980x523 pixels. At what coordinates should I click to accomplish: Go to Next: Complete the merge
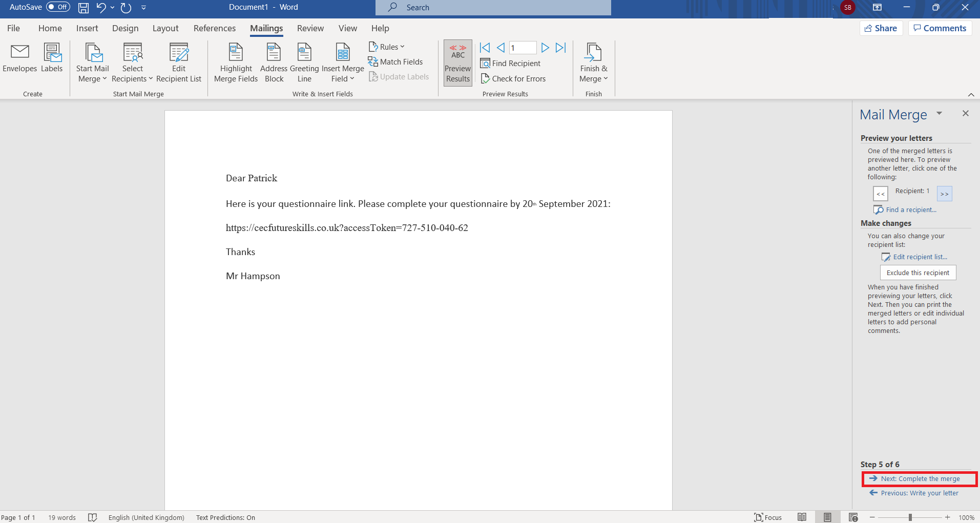click(915, 478)
